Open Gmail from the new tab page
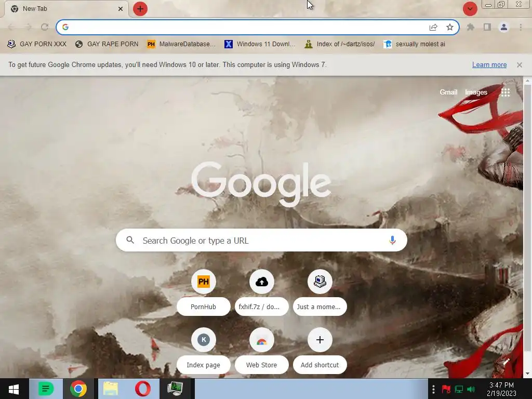 pos(448,92)
